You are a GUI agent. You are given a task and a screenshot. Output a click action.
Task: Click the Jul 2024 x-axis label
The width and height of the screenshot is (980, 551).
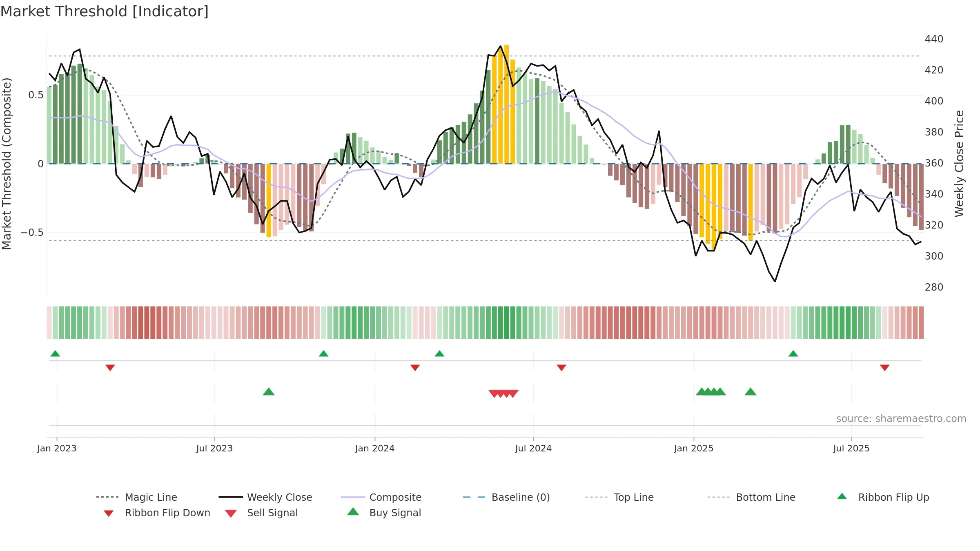(533, 449)
